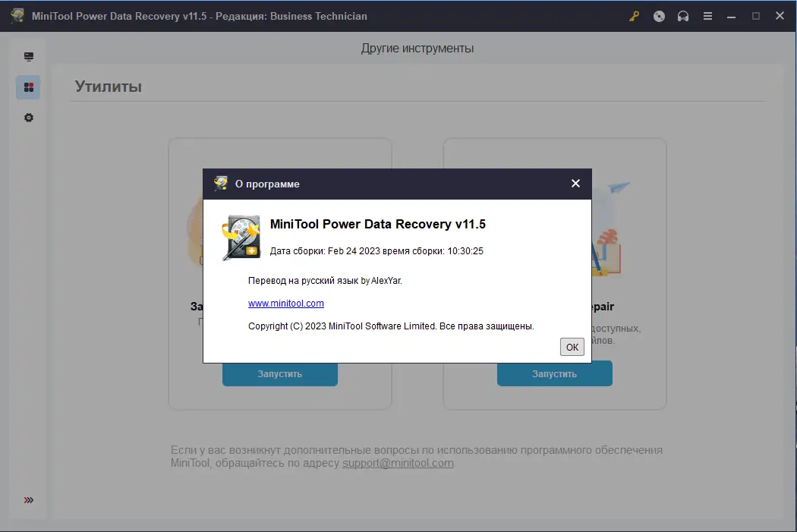The height and width of the screenshot is (532, 797).
Task: Click the maximize window control
Action: click(754, 15)
